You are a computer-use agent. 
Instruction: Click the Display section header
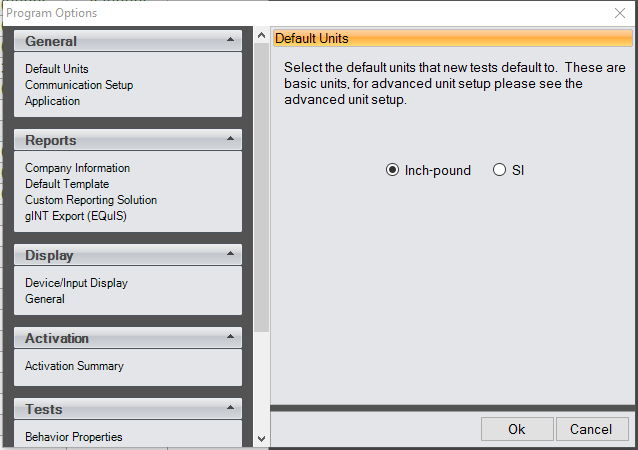128,255
